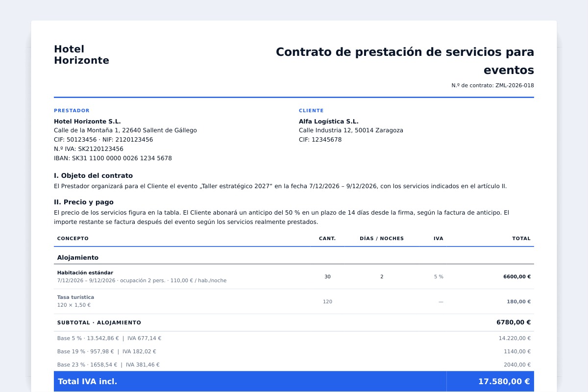Click the IBAN SK31 1100 line
Viewport: 588px width, 392px height.
(113, 158)
